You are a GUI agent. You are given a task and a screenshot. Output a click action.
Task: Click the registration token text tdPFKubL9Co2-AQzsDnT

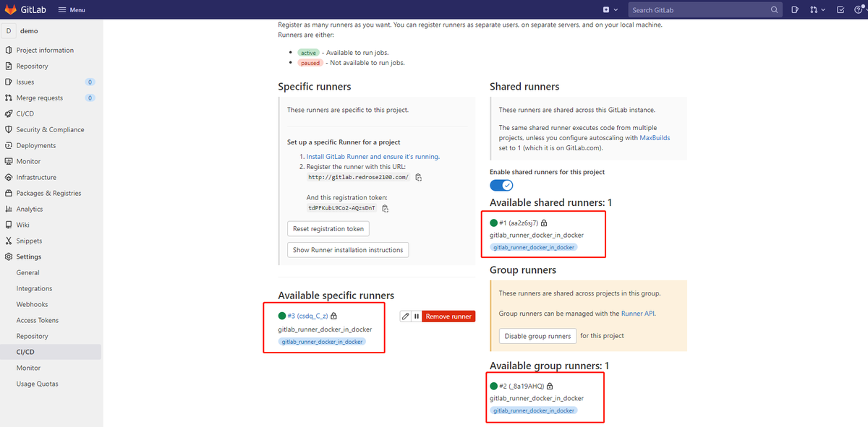pos(342,208)
